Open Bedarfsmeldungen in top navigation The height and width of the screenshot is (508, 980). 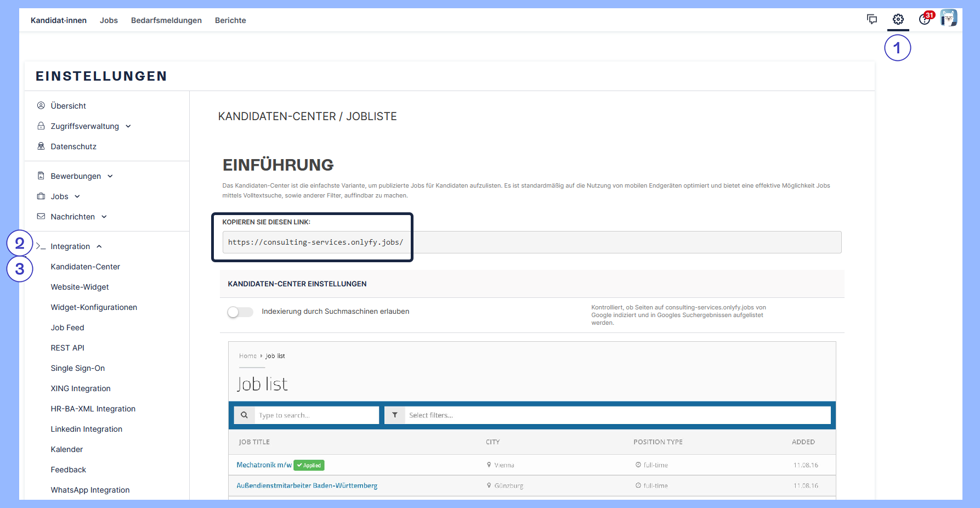click(166, 20)
